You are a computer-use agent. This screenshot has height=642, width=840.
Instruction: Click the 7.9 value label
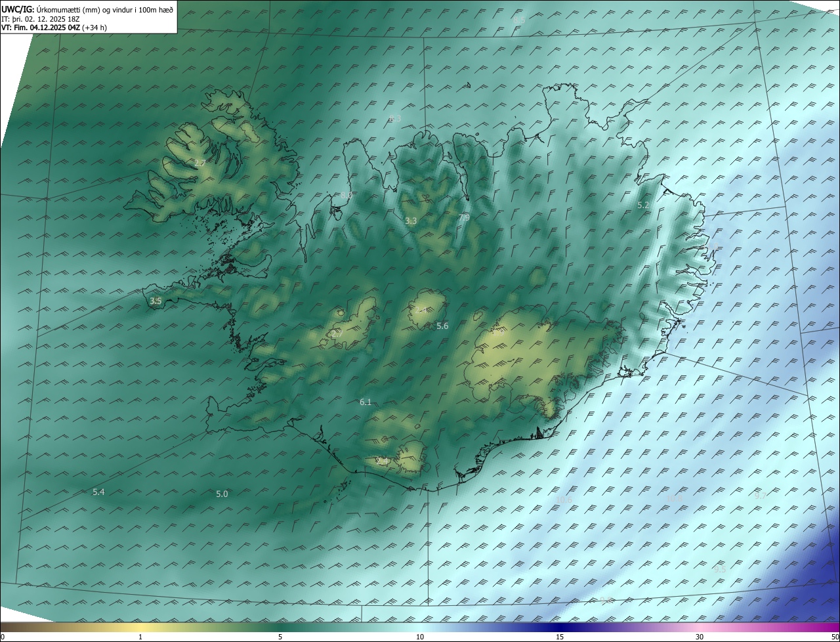click(x=464, y=218)
